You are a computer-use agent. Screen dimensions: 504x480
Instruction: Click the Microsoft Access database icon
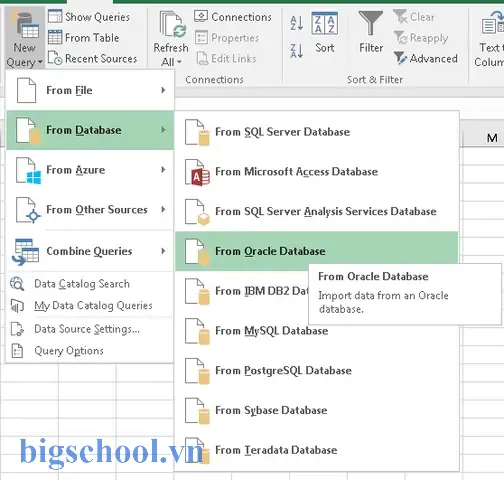[197, 172]
